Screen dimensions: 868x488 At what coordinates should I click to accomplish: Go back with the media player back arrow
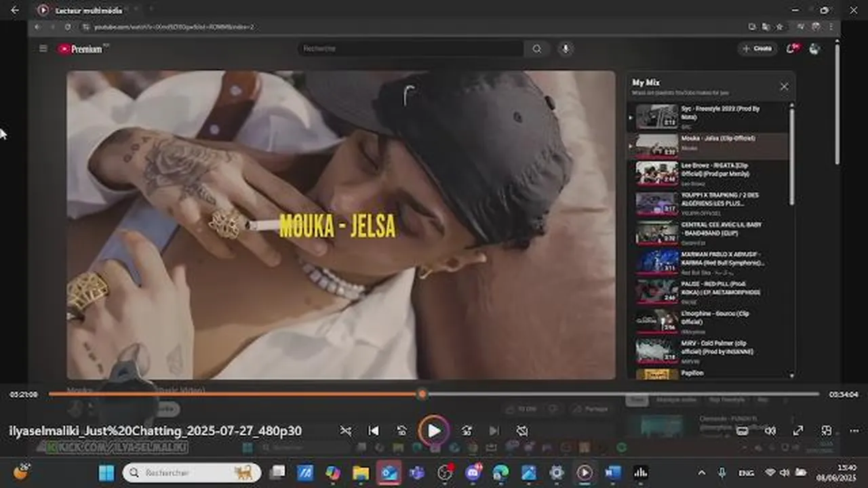(x=15, y=10)
